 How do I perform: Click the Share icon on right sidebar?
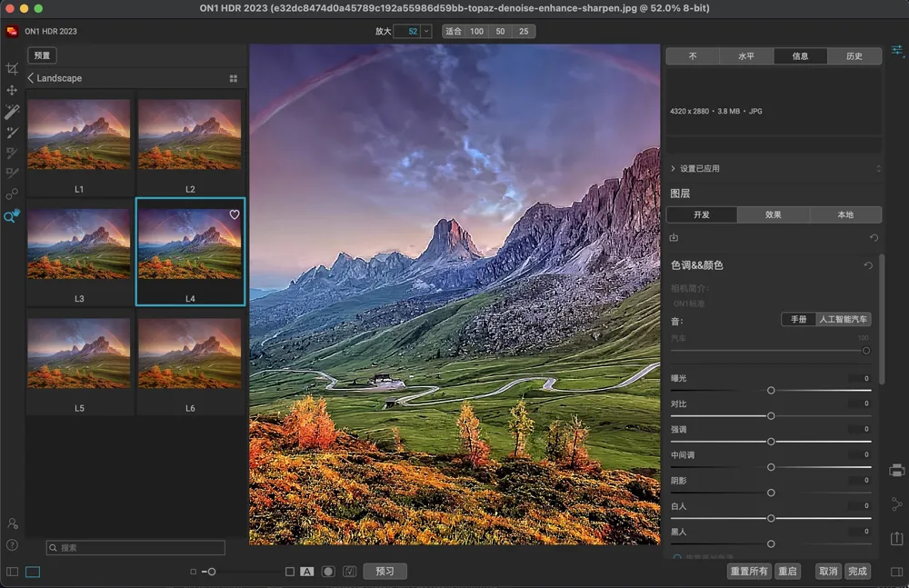pos(897,503)
